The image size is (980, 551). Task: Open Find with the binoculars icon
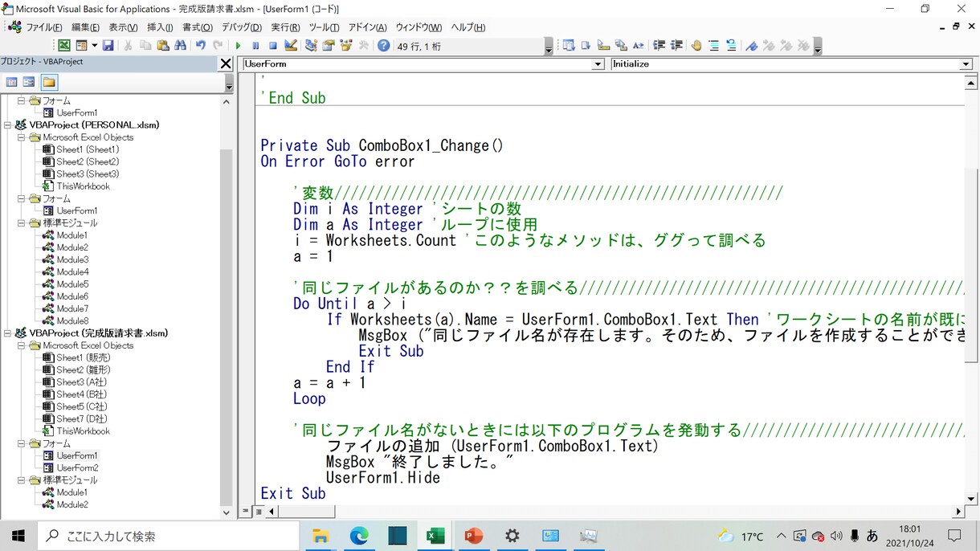pos(181,46)
